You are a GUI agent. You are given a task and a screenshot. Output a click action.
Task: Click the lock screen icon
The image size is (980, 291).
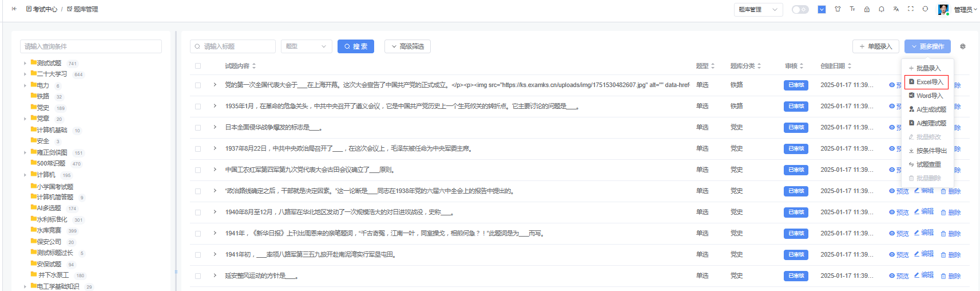(867, 9)
